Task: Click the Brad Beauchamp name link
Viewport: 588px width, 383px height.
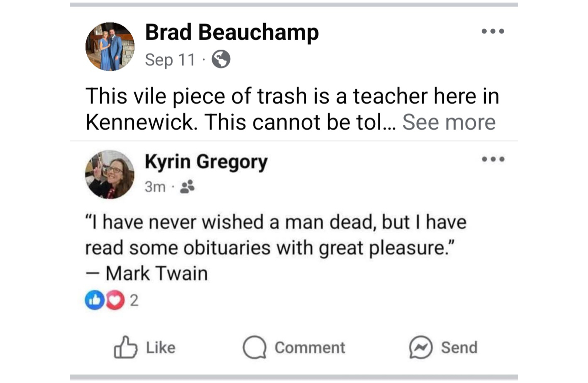Action: tap(232, 32)
